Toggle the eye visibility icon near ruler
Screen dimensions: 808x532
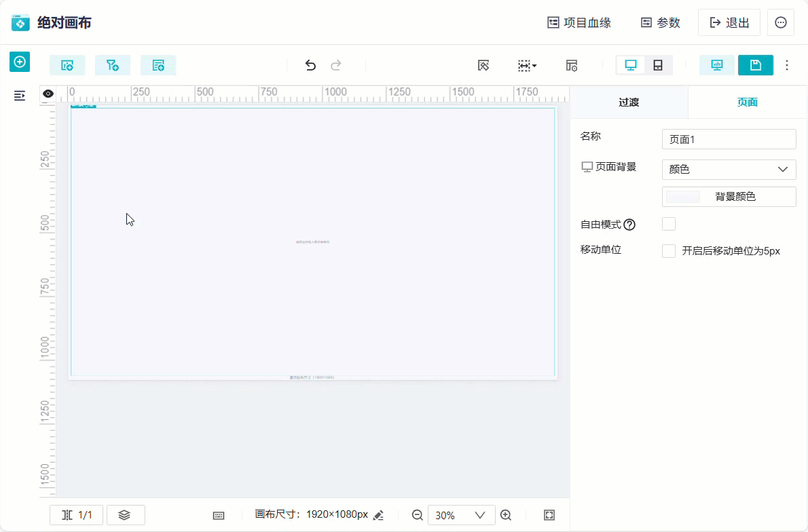click(x=48, y=93)
